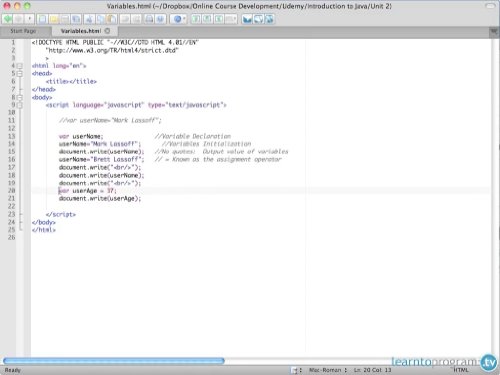Open the browser preview dropdown arrow
Screen dimensions: 500x375
pyautogui.click(x=184, y=19)
